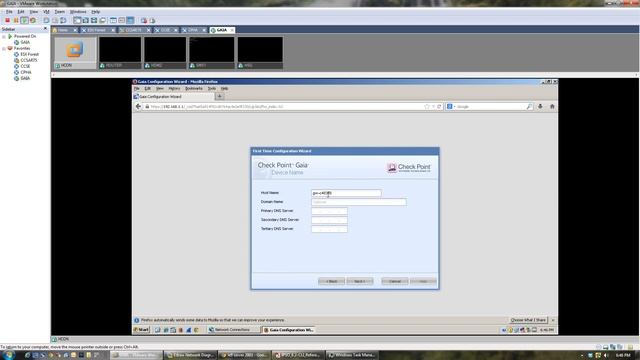Screen dimensions: 640x360
Task: Select the fourth VM thumbnail
Action: 211,53
